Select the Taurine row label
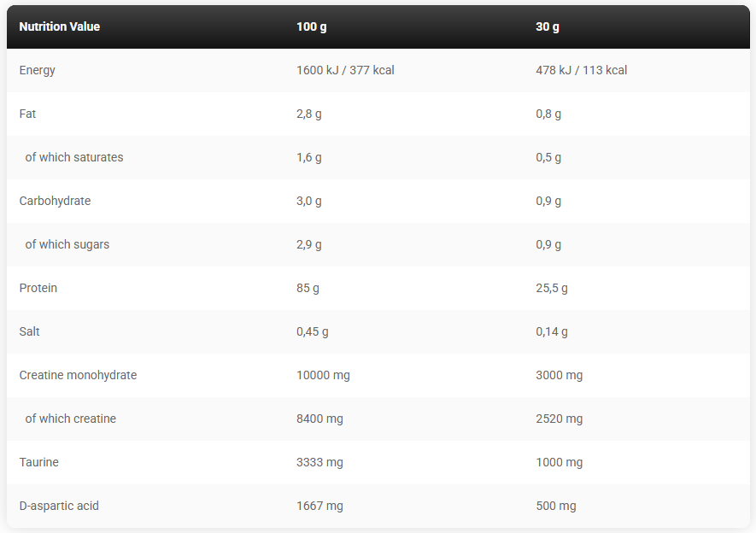 [x=39, y=462]
